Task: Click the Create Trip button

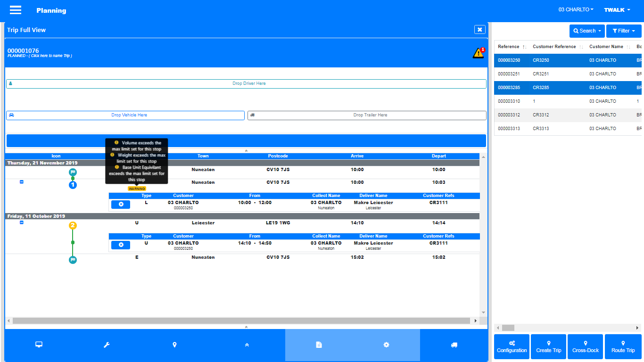Action: (548, 346)
